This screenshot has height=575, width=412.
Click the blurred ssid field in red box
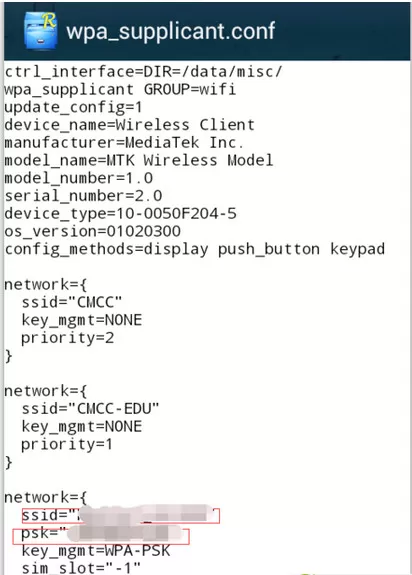pos(121,516)
